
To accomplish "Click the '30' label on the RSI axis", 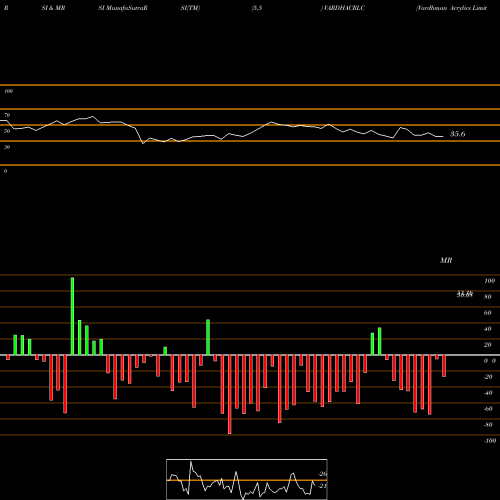I will (7, 147).
